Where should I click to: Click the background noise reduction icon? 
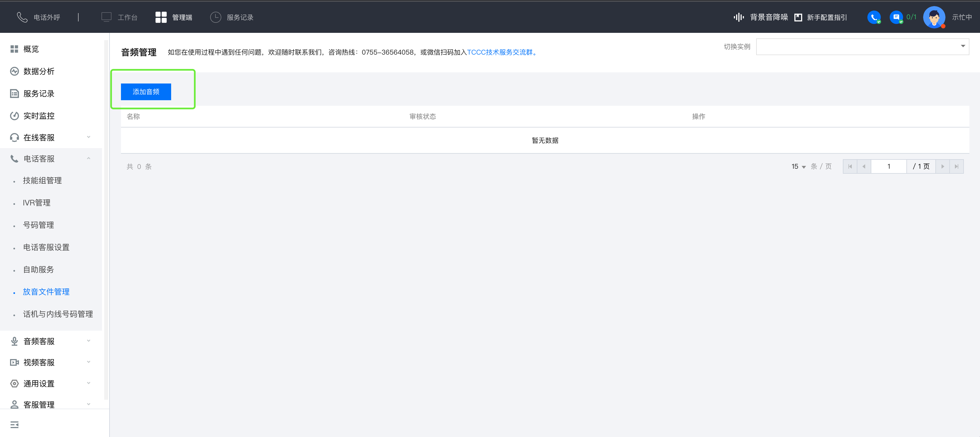pos(738,17)
